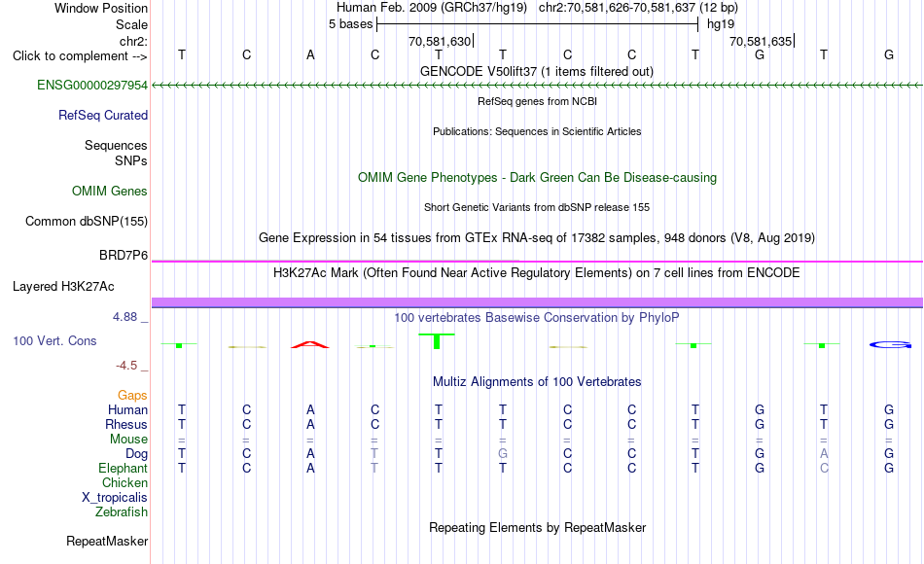
Task: Click the purple H3K27Ac signal band
Action: 537,302
